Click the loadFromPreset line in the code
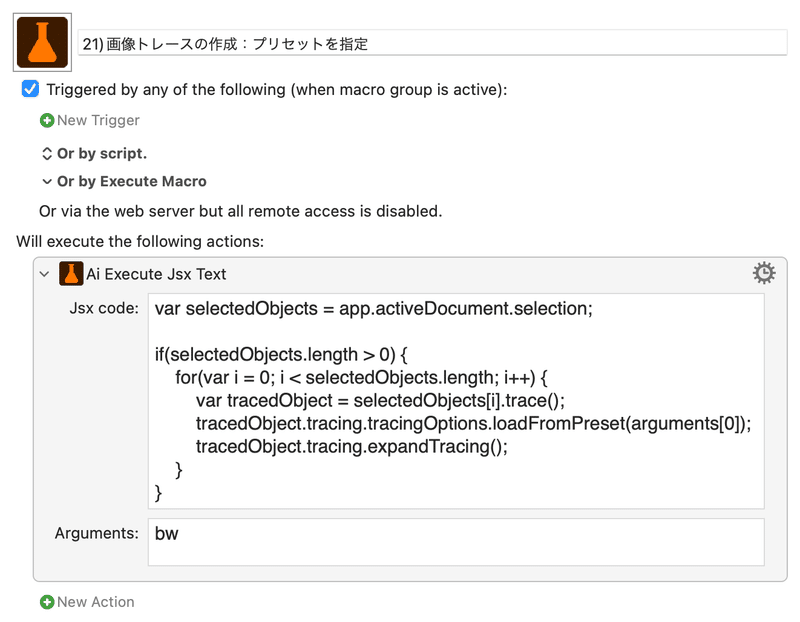Screen dimensions: 800x622 (473, 424)
